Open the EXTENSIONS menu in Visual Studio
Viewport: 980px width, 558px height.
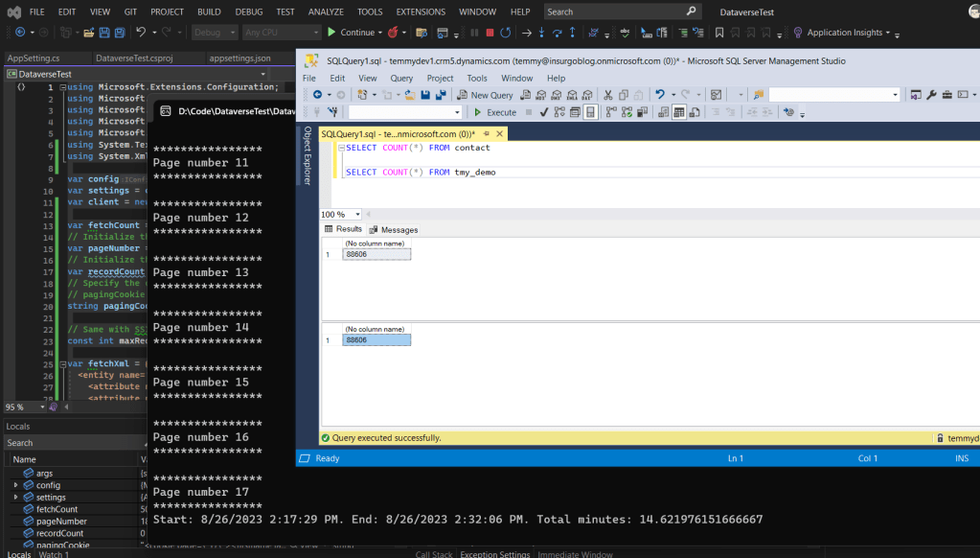421,12
